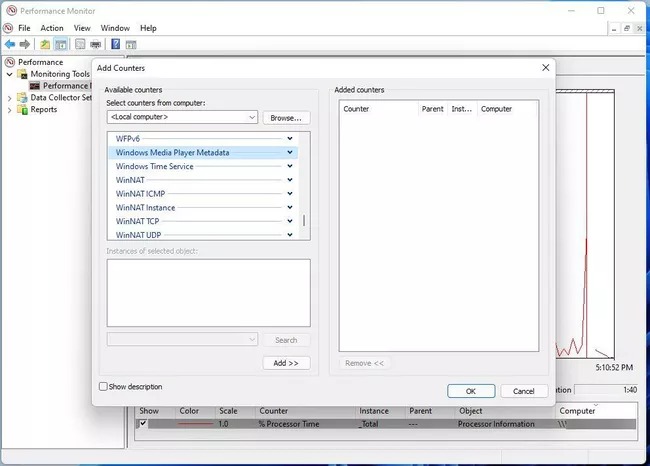650x466 pixels.
Task: Expand the WinNAT ICMP counter group
Action: pyautogui.click(x=290, y=194)
